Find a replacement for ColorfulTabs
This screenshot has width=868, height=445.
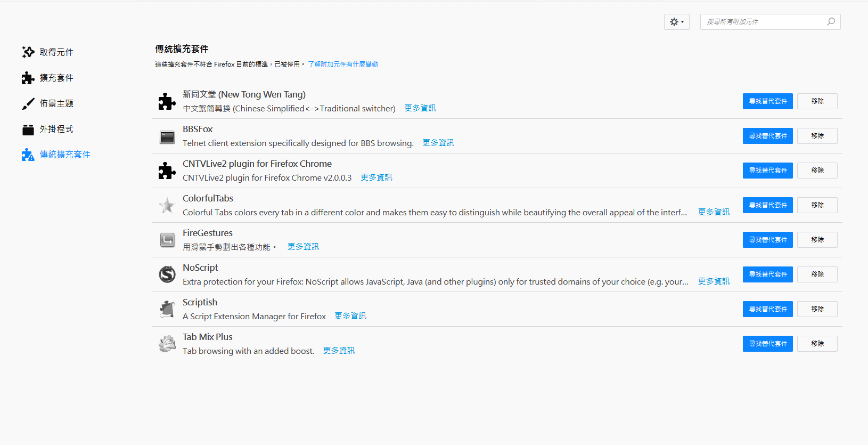tap(768, 205)
